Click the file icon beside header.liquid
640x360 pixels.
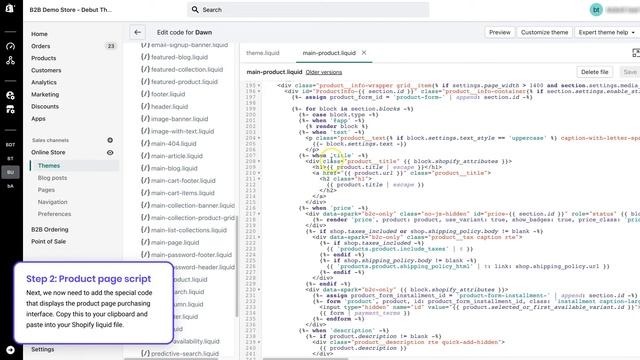click(145, 106)
